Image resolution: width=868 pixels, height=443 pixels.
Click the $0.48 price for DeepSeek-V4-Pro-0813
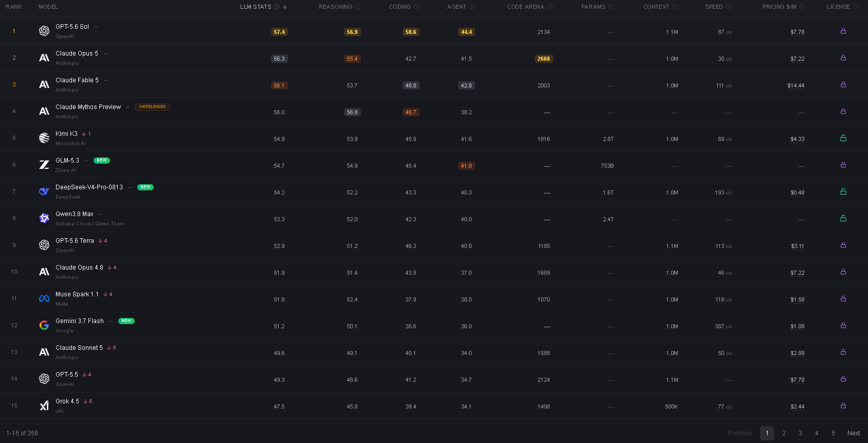tap(797, 193)
